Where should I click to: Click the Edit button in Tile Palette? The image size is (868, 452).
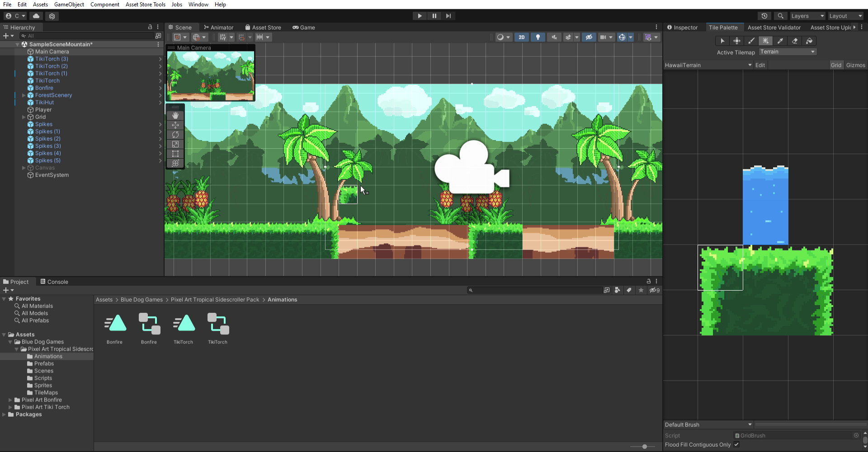click(760, 65)
